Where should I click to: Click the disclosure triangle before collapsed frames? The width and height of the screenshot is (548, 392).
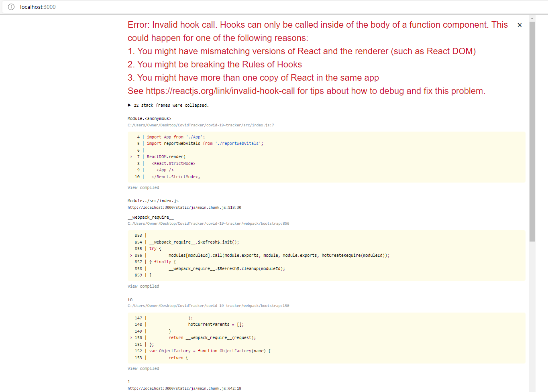pyautogui.click(x=129, y=105)
